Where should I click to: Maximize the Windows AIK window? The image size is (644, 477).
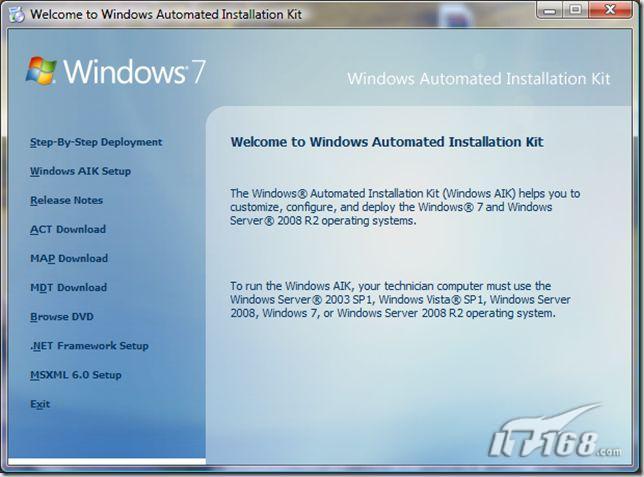click(x=575, y=10)
